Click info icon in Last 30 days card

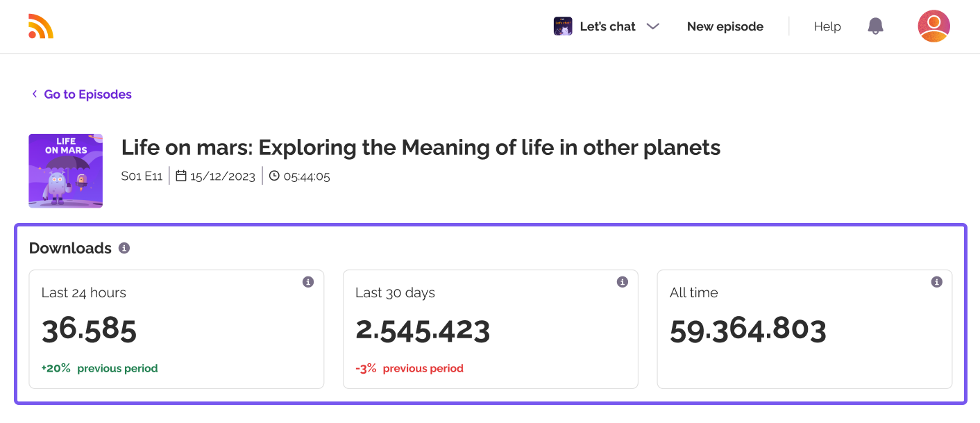pyautogui.click(x=623, y=282)
